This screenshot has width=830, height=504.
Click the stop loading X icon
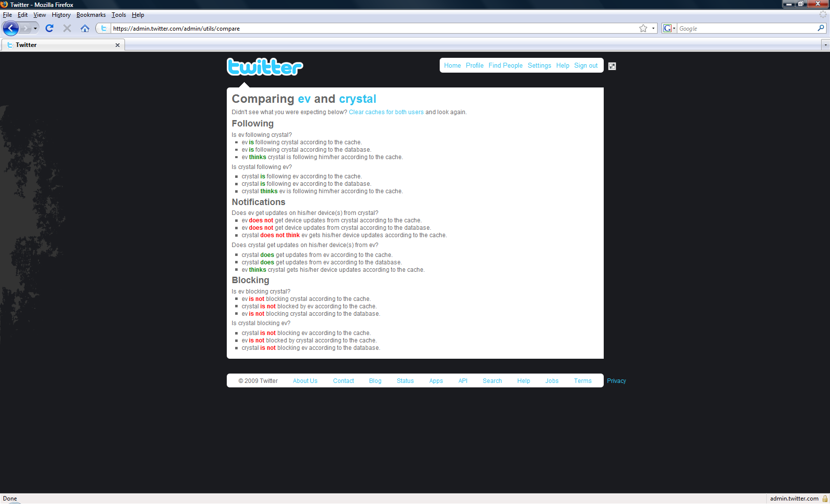pos(67,28)
